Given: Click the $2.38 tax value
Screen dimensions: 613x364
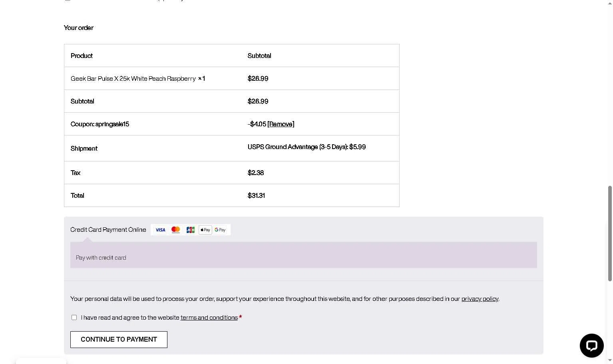Looking at the screenshot, I should (x=256, y=173).
